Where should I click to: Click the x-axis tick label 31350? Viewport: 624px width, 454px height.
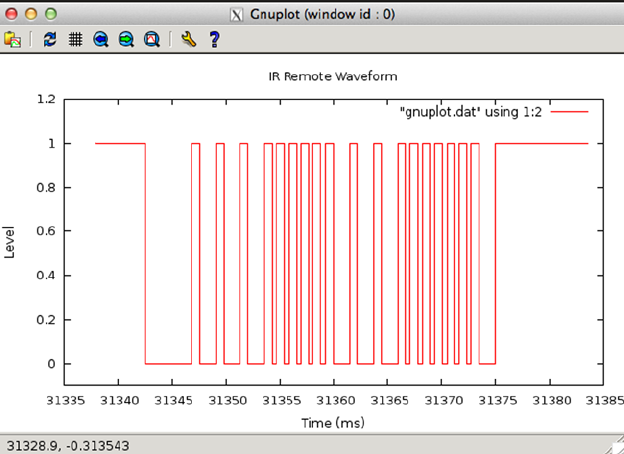pos(227,400)
